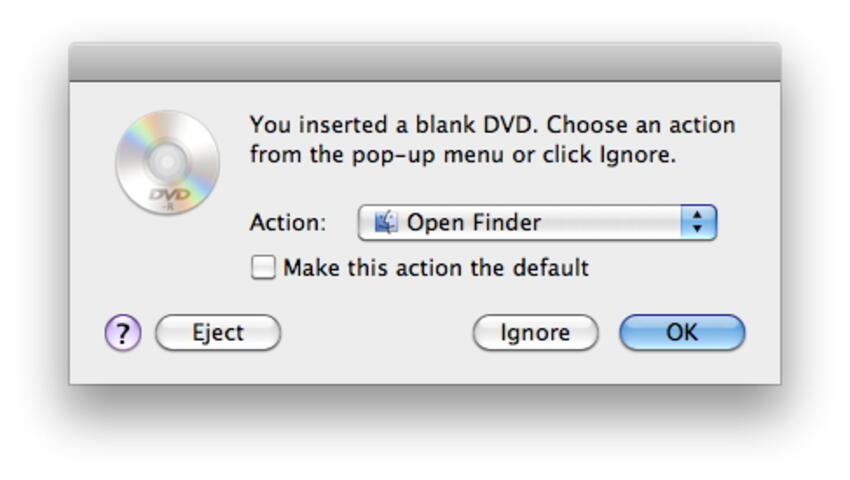Click the 'pop-up menu' phrase in the message

click(429, 155)
